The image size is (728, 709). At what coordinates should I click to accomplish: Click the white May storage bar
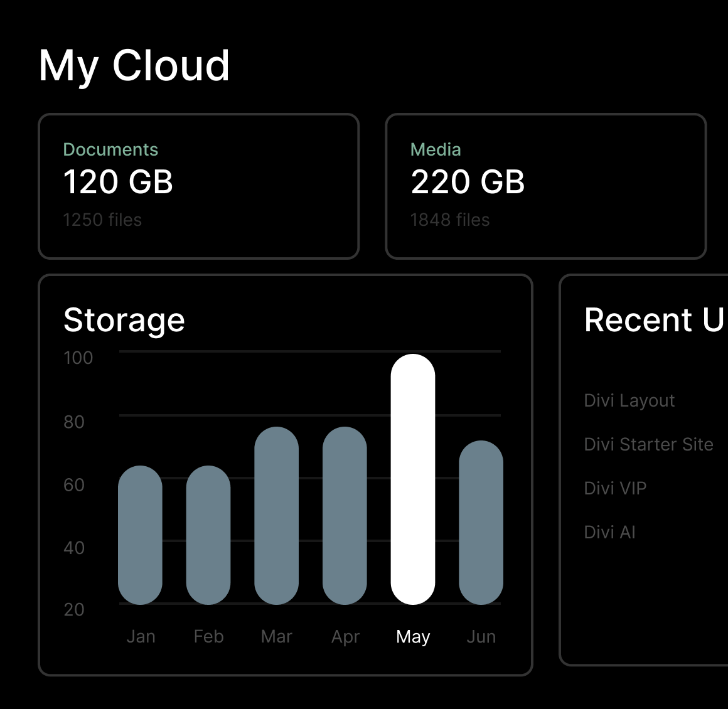coord(412,479)
